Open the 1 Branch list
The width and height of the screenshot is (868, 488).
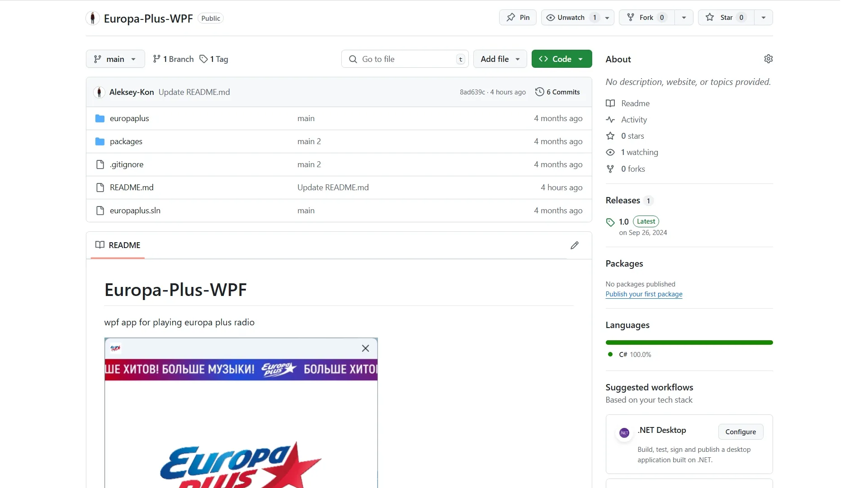173,59
